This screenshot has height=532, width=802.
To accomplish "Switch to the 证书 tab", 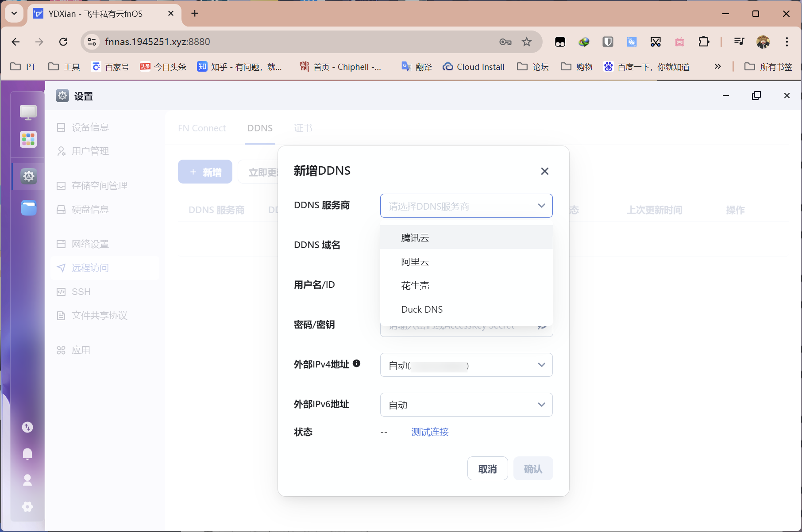I will click(x=303, y=128).
